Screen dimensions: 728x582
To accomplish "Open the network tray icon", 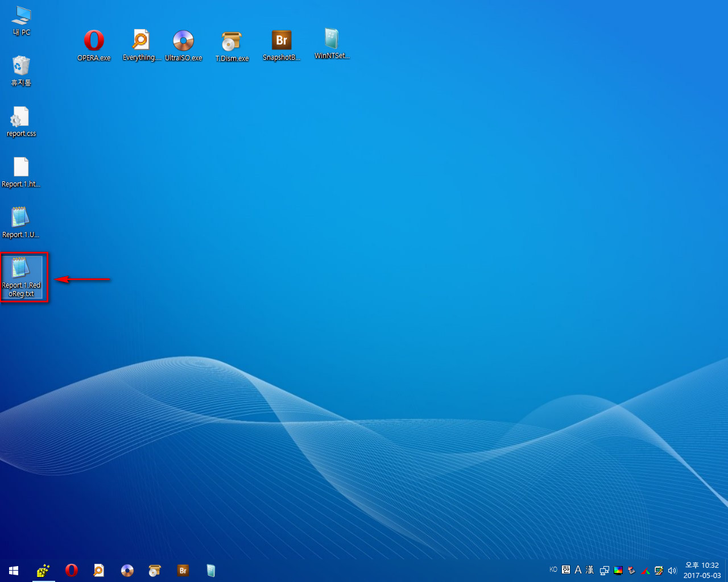I will (x=604, y=570).
